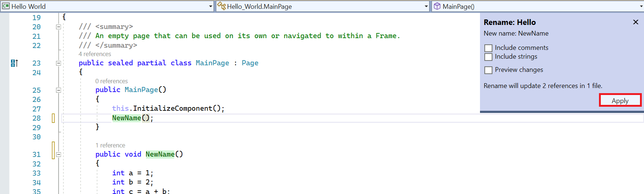The image size is (644, 194).
Task: Click the Hello_World.MainPage class icon
Action: click(222, 6)
